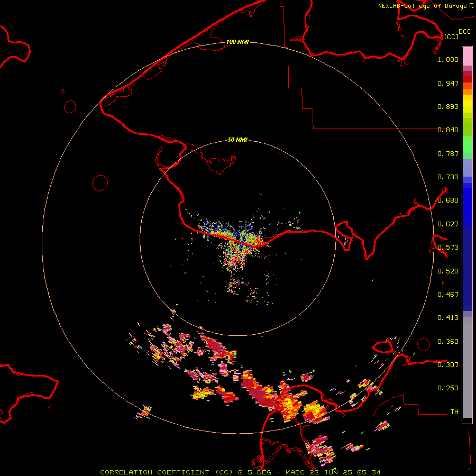Click the [CC] legend unit label
Screen dimensions: 476x476
[x=451, y=36]
